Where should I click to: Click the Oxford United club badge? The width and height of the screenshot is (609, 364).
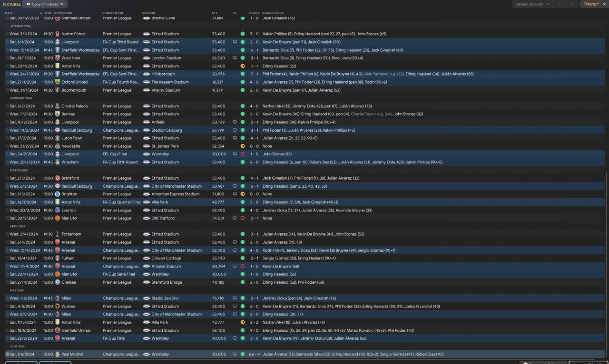pos(58,82)
